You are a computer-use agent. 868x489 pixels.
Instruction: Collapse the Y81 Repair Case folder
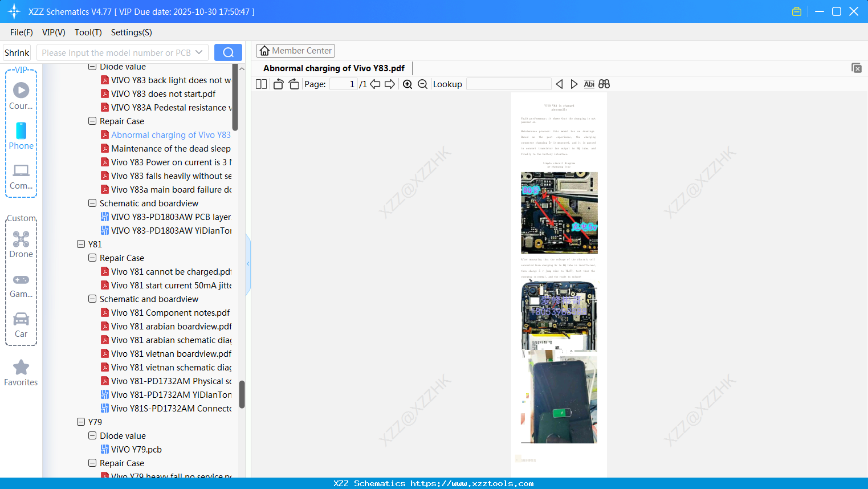coord(92,258)
